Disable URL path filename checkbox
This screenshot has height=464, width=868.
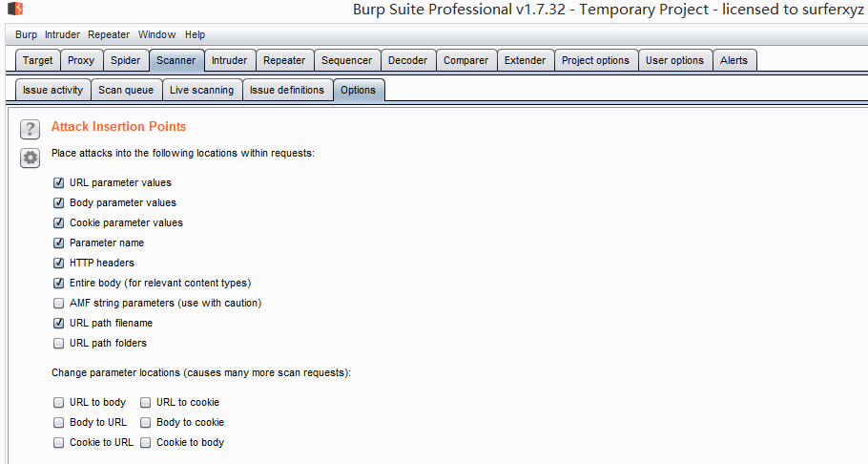pyautogui.click(x=59, y=324)
